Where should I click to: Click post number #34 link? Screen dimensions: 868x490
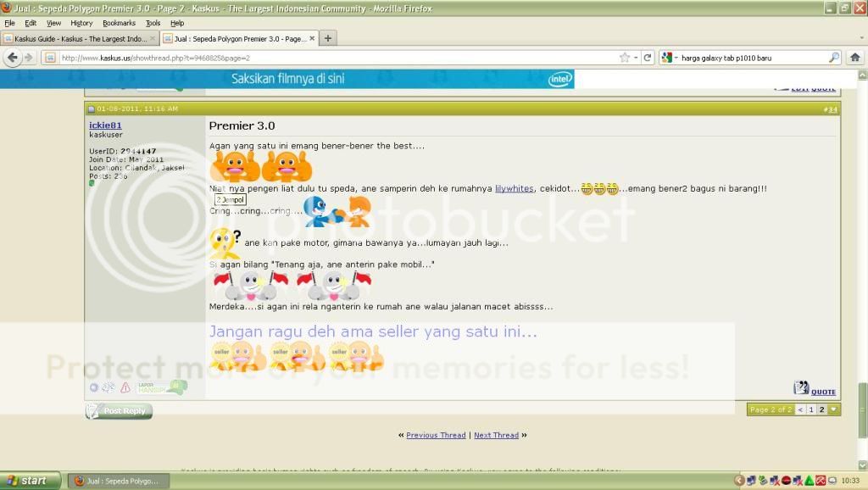830,109
